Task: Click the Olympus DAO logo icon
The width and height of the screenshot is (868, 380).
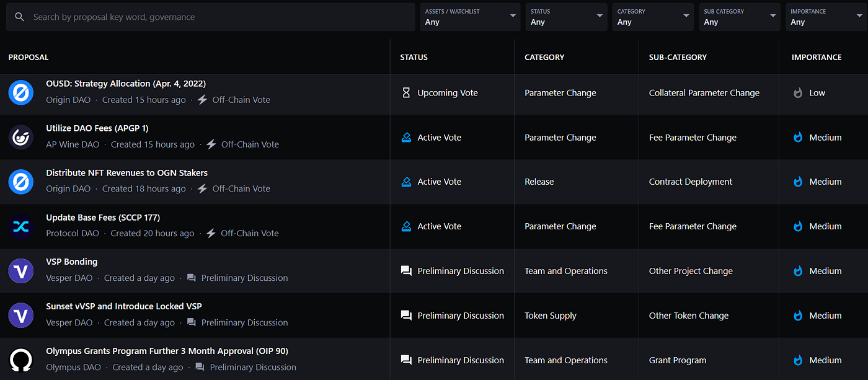Action: coord(21,360)
